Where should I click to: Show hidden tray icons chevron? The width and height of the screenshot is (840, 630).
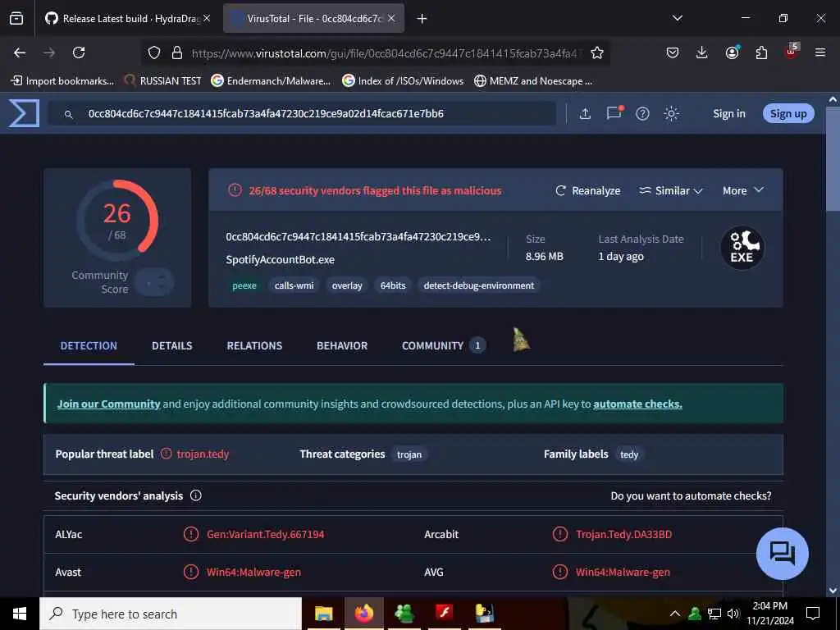pos(675,614)
